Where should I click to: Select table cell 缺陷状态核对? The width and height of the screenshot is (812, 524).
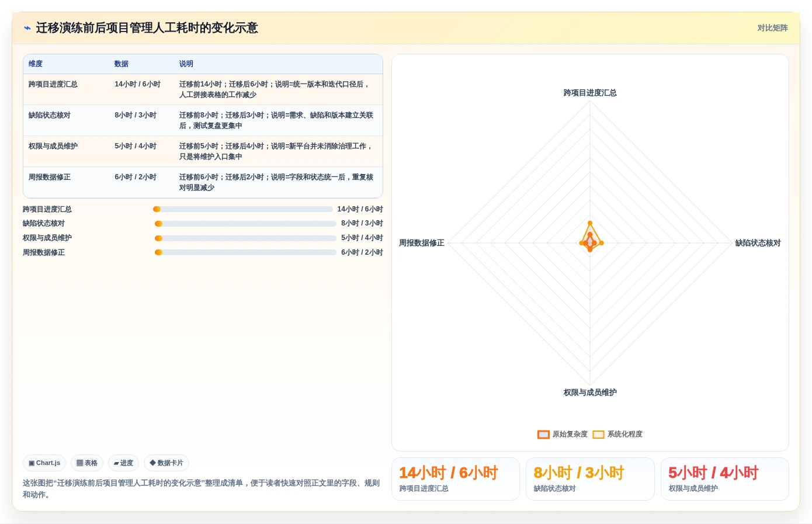(50, 115)
